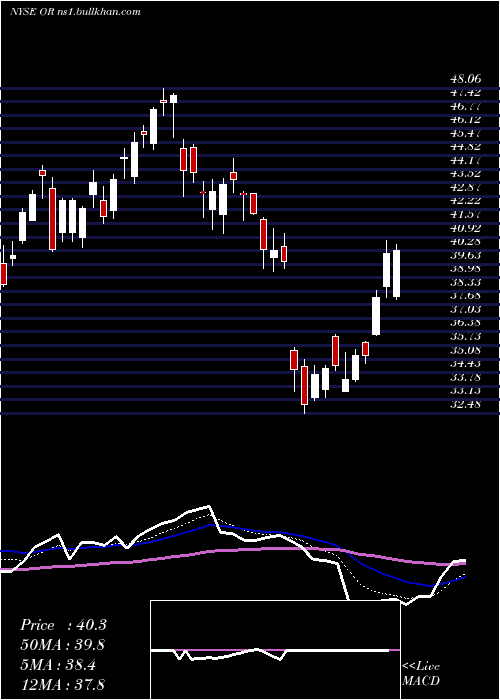The height and width of the screenshot is (700, 500).
Task: Pick the 33.13 axis value
Action: (464, 391)
